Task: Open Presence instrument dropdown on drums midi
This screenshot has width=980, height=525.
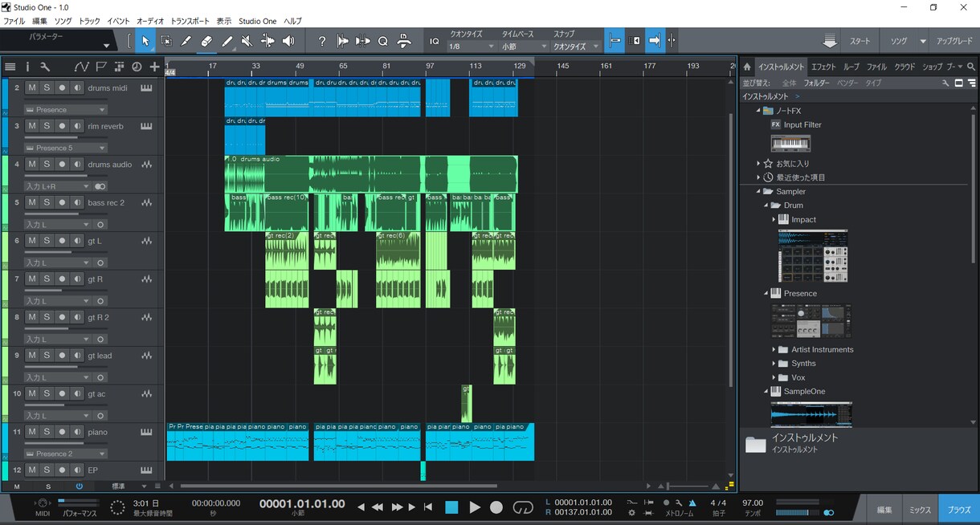Action: pyautogui.click(x=65, y=109)
